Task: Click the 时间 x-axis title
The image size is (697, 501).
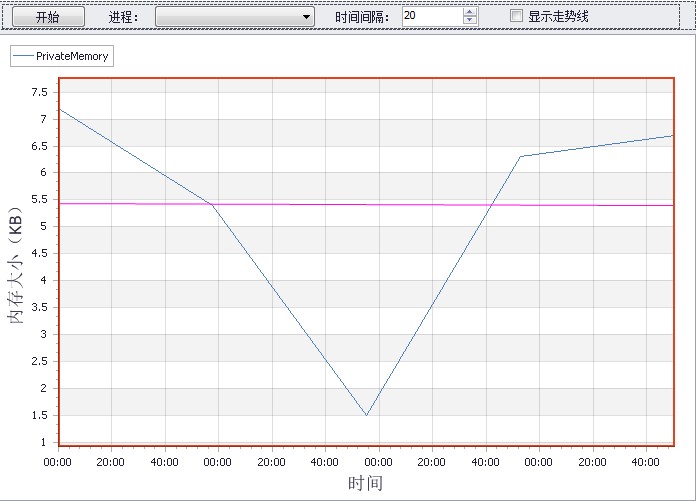Action: 365,483
